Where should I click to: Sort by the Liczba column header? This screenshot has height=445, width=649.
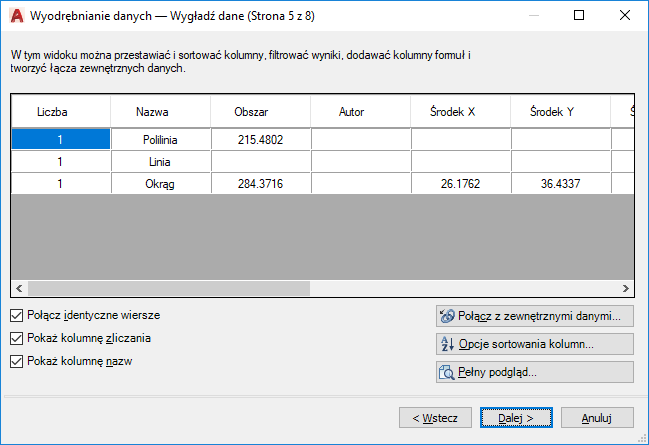60,112
